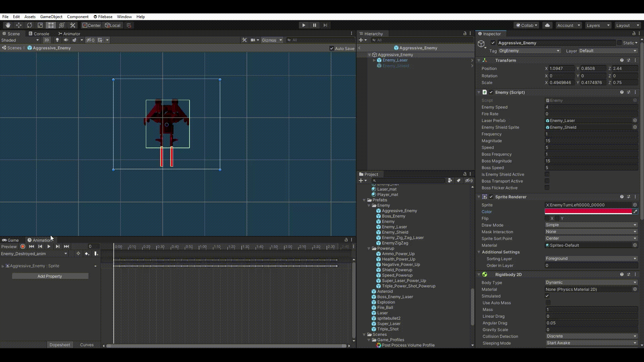Viewport: 644px width, 362px height.
Task: Disable the Sprite Renderer component
Action: pos(491,197)
